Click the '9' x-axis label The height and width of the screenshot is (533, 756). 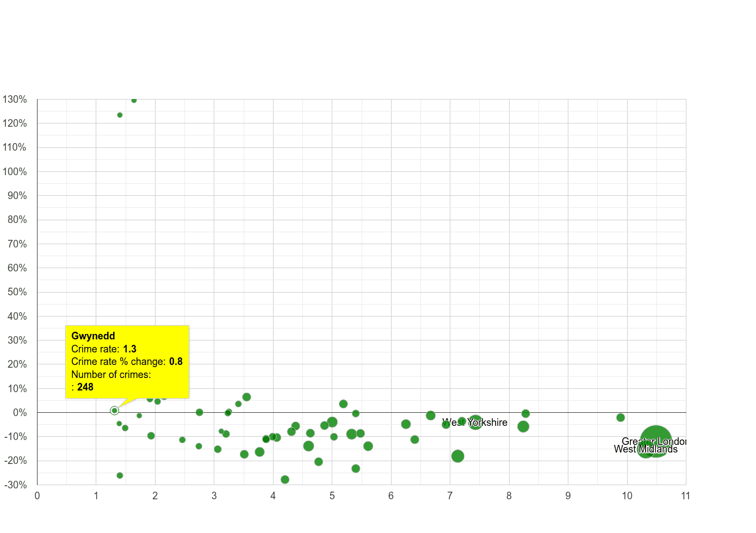coord(568,495)
